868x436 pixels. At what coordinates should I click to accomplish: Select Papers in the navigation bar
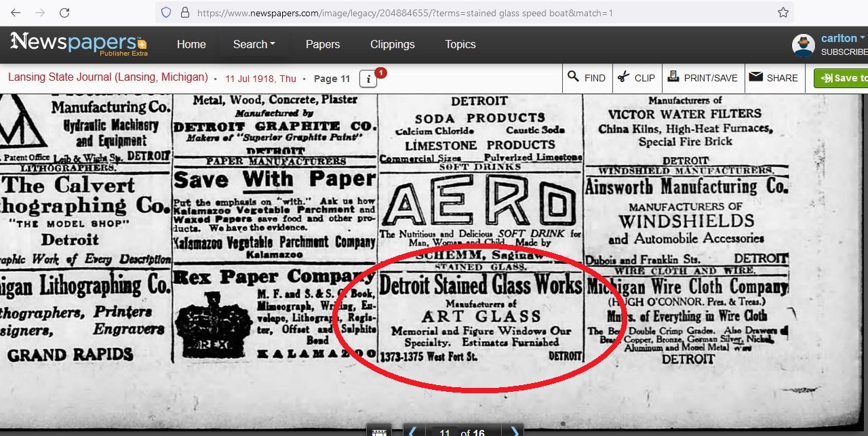tap(323, 44)
